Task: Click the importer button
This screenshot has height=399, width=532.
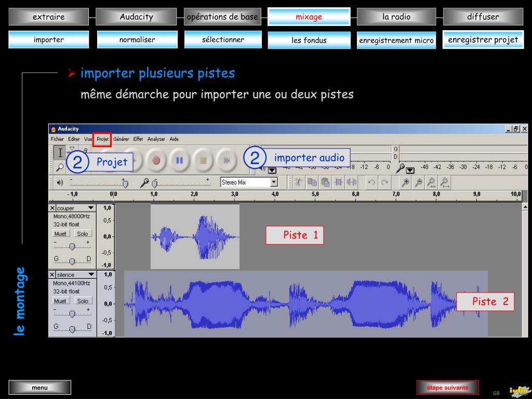Action: 48,39
